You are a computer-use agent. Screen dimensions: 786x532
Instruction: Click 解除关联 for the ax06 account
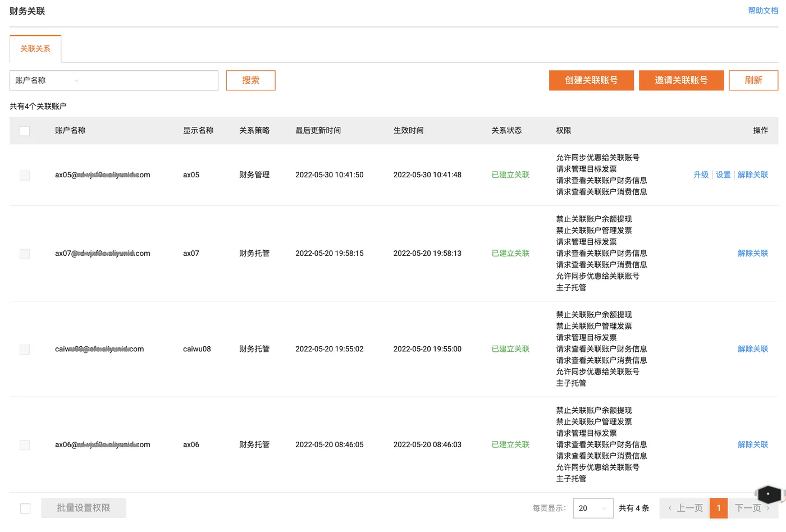[x=753, y=444]
